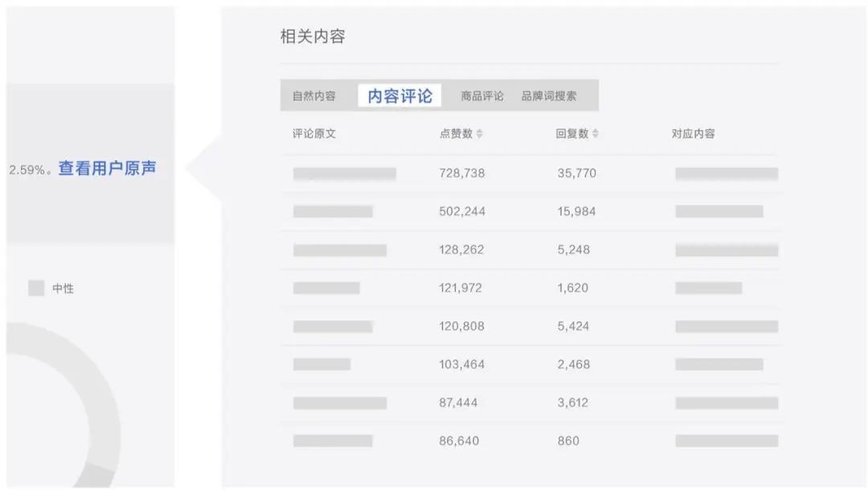Open related content for 120,808 likes row
Image resolution: width=868 pixels, height=494 pixels.
pyautogui.click(x=727, y=326)
